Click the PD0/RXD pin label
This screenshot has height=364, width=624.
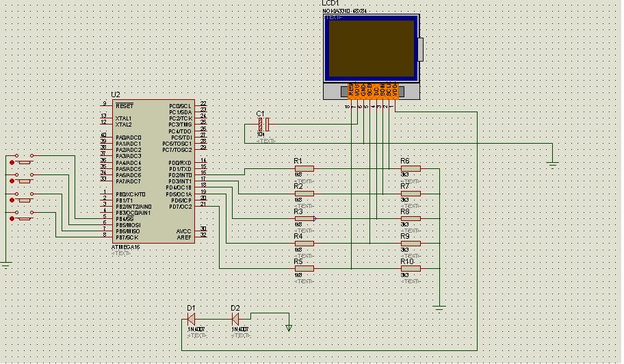pyautogui.click(x=180, y=163)
